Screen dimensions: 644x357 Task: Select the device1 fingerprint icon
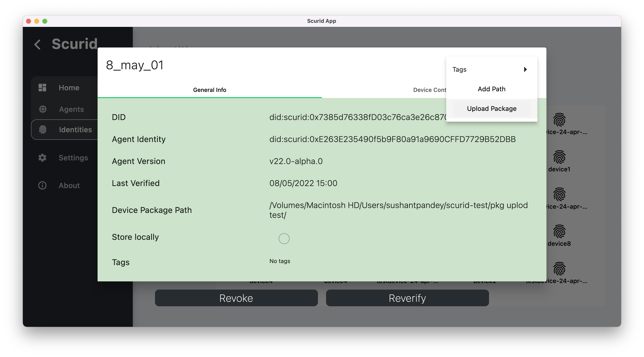click(559, 157)
